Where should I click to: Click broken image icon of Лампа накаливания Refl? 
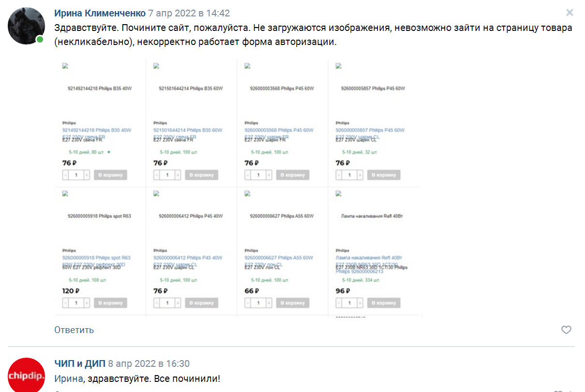pyautogui.click(x=339, y=194)
